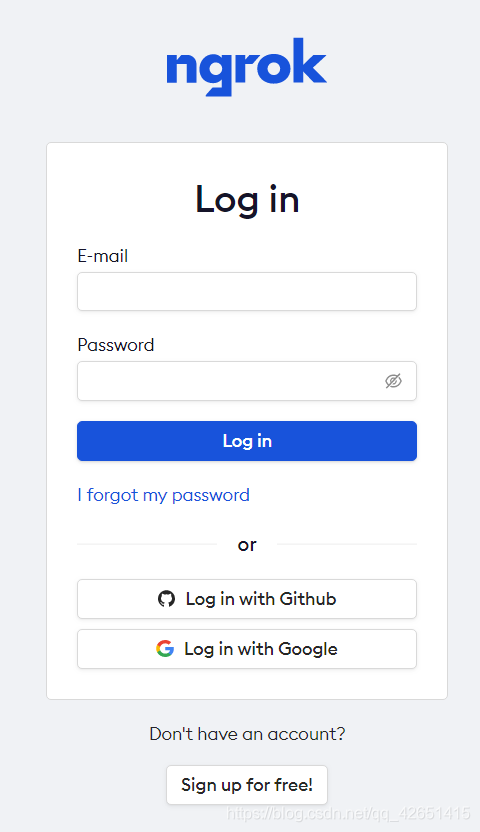Select Sign up for free! button
480x832 pixels.
(247, 785)
